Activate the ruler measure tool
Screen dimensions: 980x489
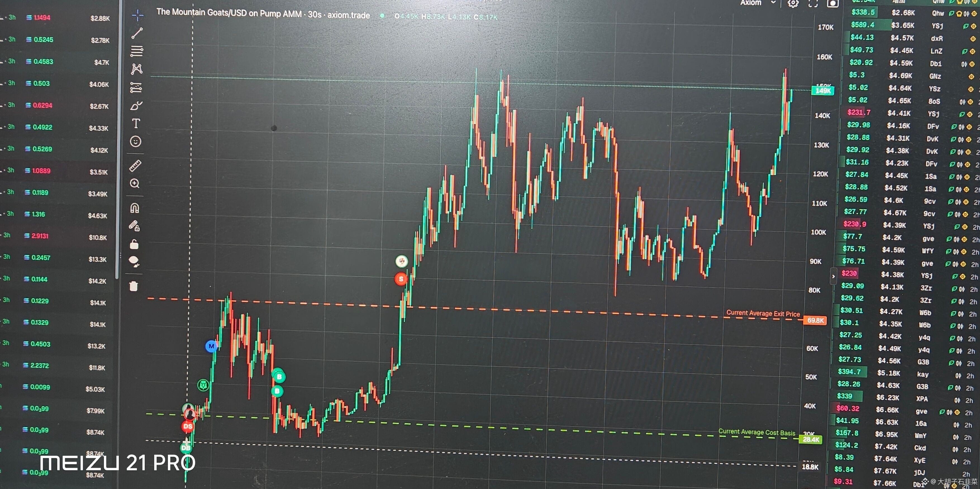135,165
